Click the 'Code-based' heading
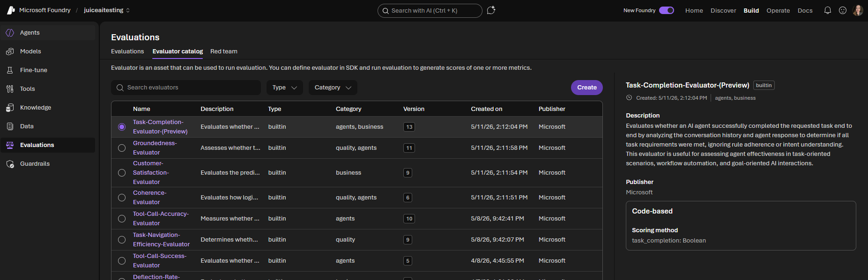 click(x=652, y=211)
